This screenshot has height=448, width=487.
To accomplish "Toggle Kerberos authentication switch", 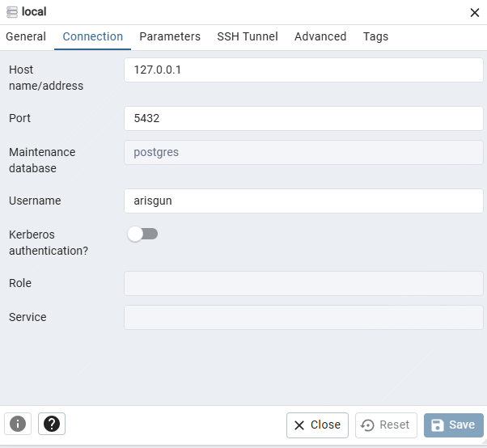I will [x=142, y=234].
